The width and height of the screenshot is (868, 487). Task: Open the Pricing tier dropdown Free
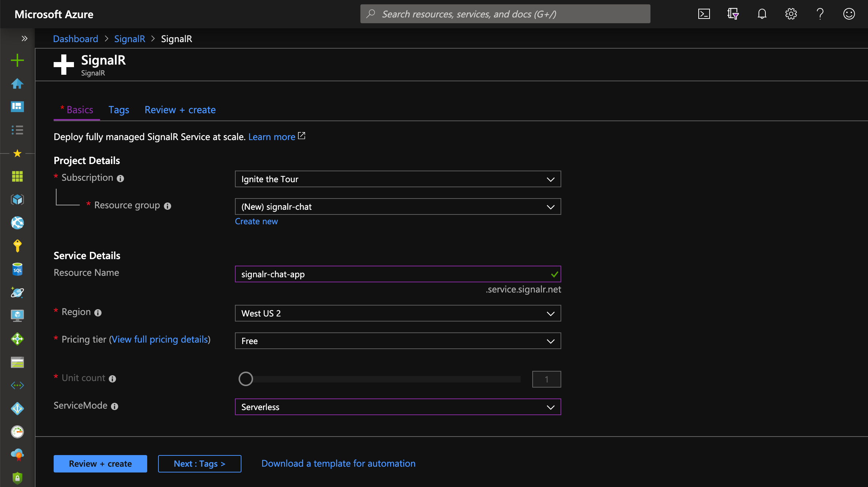coord(398,341)
